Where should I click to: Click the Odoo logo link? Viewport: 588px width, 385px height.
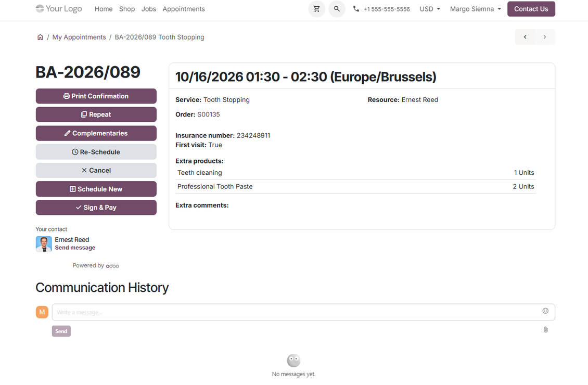[x=112, y=266]
